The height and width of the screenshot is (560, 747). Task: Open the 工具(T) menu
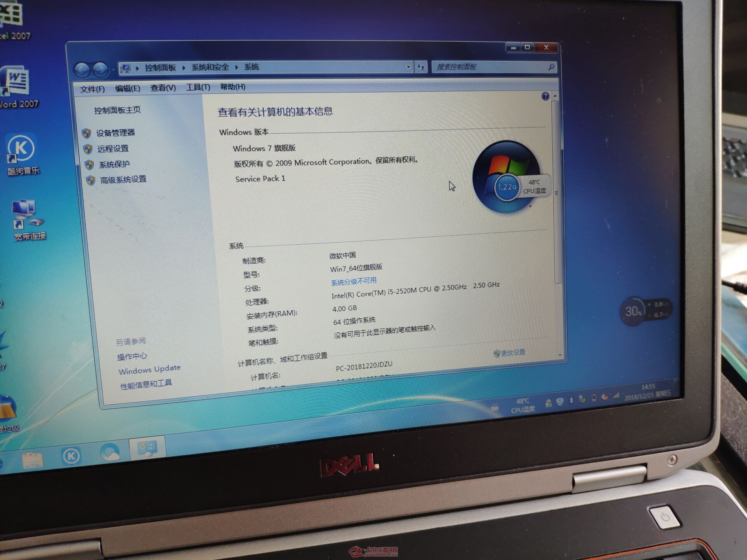[198, 87]
